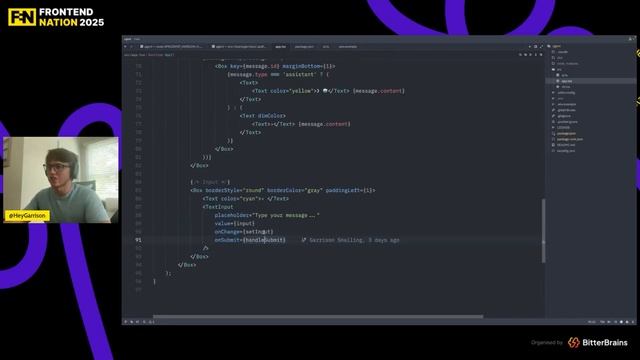640x360 pixels.
Task: Click the Text color="yellow" line
Action: [x=328, y=91]
